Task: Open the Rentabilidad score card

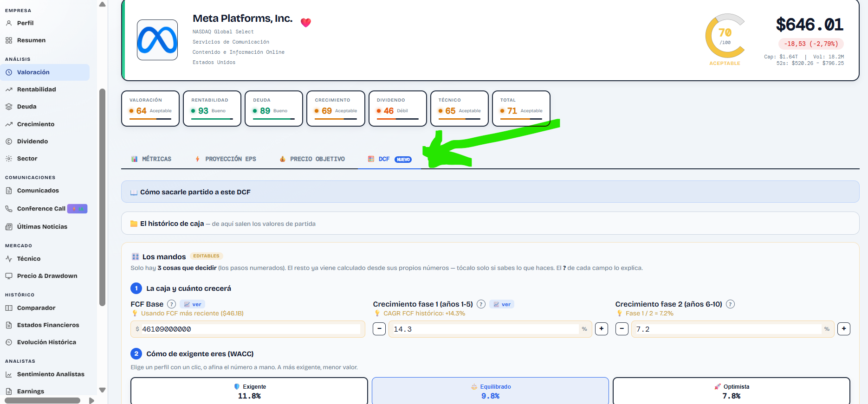Action: pos(212,109)
